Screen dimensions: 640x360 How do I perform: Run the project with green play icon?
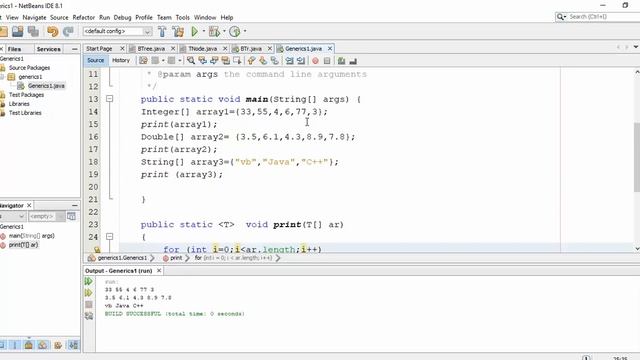[x=194, y=31]
